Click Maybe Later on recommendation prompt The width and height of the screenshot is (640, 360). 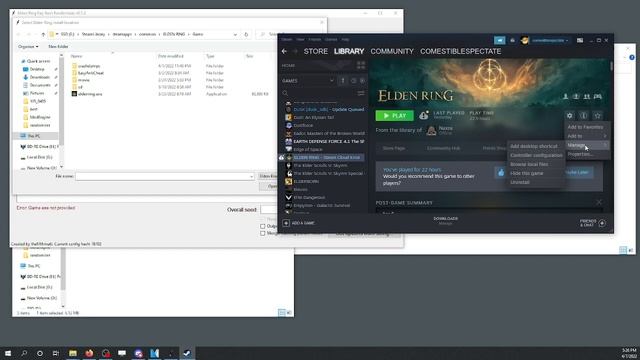point(577,172)
